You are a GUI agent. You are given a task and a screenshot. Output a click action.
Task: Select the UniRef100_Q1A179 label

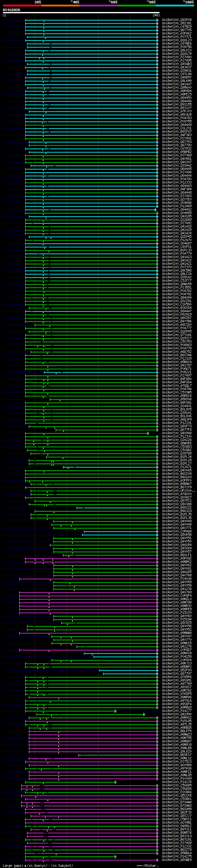click(x=177, y=54)
